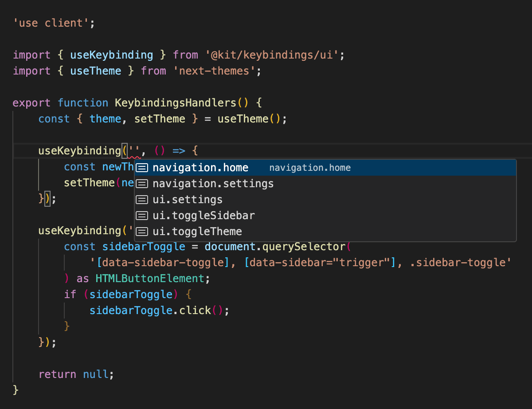Viewport: 532px width, 409px height.
Task: Click the grey navigation.home detail text
Action: tap(310, 168)
